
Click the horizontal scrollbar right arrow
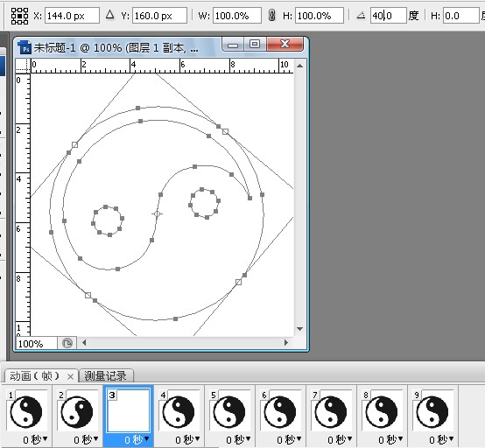click(286, 343)
